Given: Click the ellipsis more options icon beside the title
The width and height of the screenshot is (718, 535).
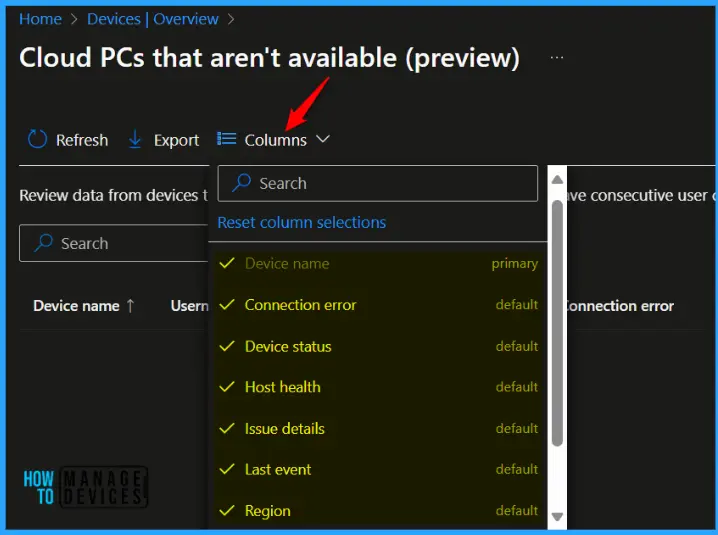Looking at the screenshot, I should [x=557, y=58].
